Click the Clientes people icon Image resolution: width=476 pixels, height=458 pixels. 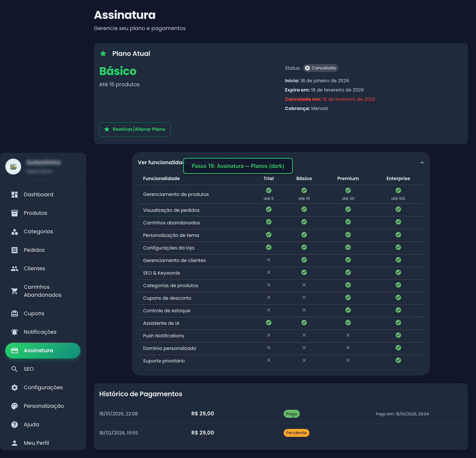(x=15, y=269)
